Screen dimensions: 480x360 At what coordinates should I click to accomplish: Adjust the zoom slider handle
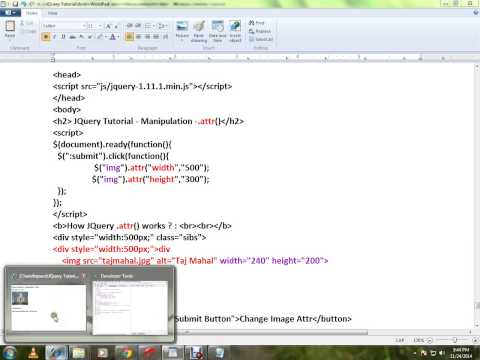[x=454, y=340]
